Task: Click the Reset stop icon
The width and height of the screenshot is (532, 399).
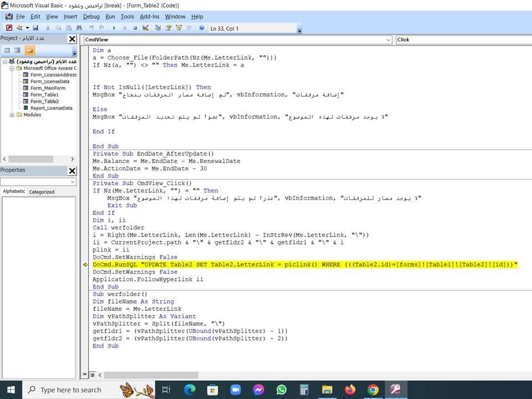Action: [x=135, y=28]
